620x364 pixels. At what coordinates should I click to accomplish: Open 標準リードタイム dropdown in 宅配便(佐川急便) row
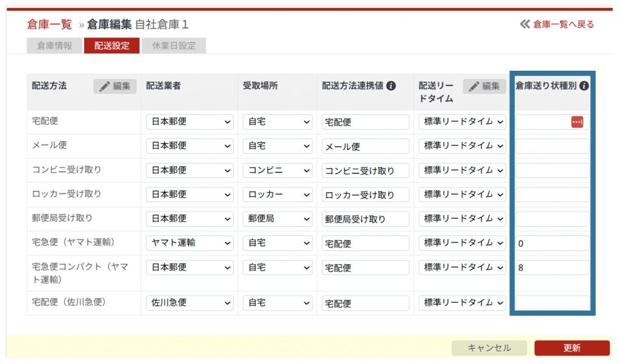point(462,303)
